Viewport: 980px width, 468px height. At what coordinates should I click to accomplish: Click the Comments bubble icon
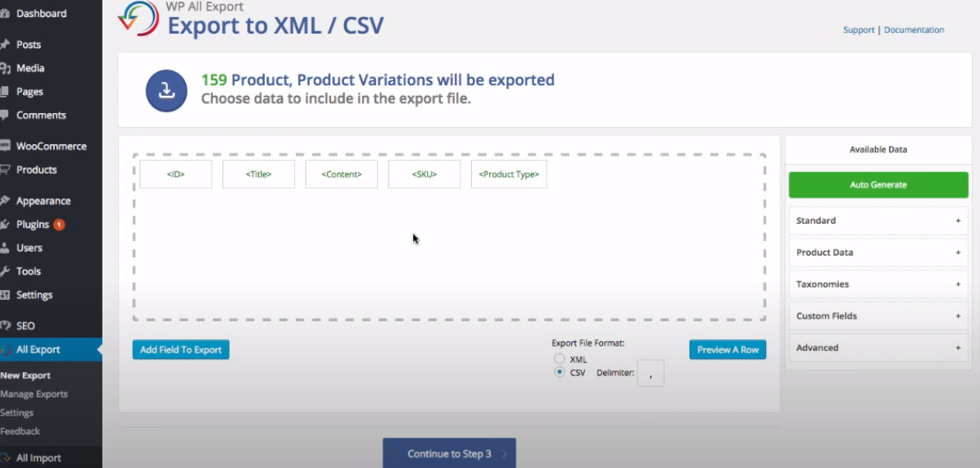point(4,115)
